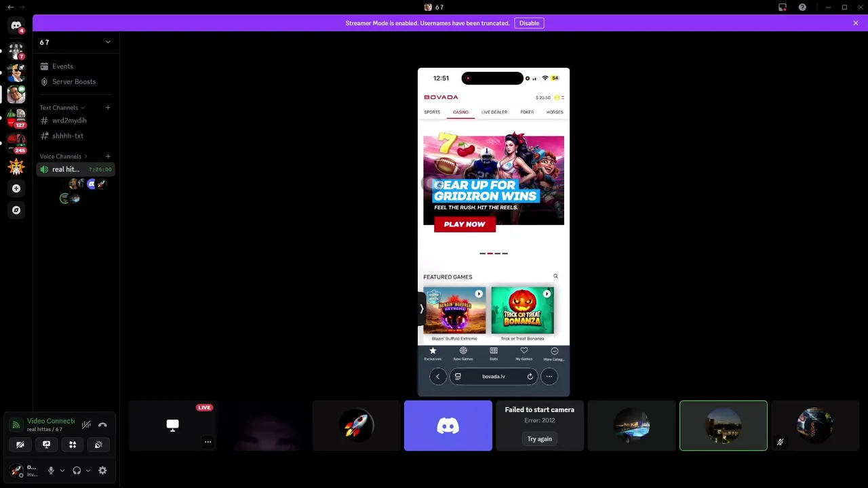The image size is (868, 488).
Task: Select the green-outlined speaking participant tile
Action: [x=724, y=426]
